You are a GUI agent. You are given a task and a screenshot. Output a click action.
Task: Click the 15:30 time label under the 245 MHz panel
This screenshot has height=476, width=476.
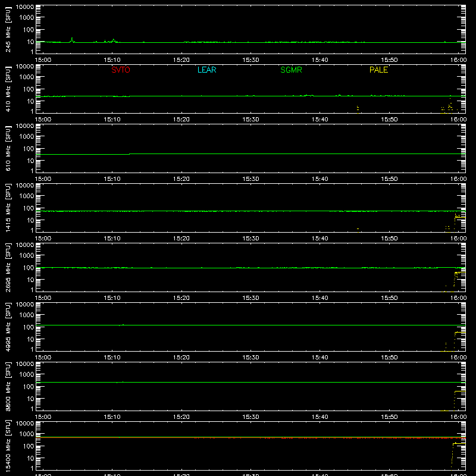[250, 60]
